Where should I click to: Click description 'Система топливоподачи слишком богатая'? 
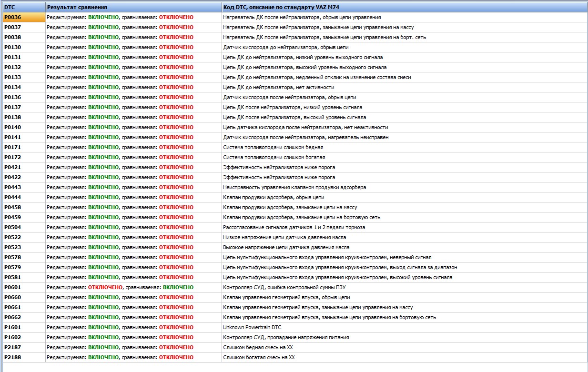(274, 157)
